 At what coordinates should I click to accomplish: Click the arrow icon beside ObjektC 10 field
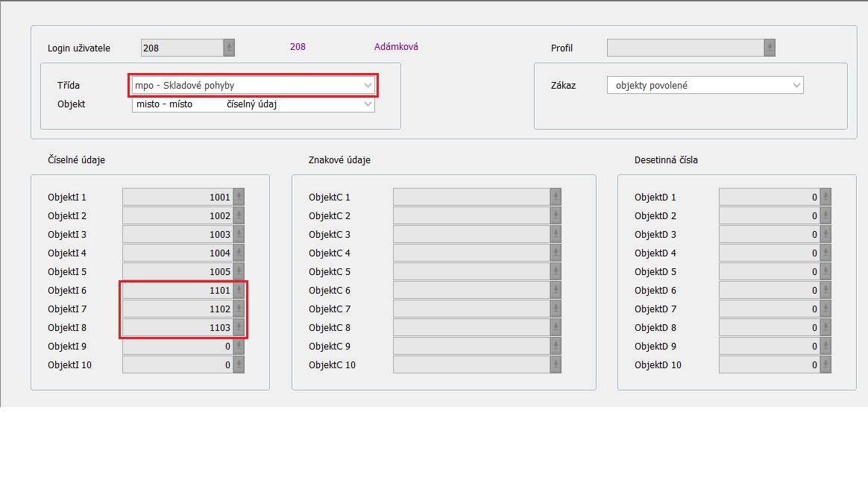coord(556,364)
